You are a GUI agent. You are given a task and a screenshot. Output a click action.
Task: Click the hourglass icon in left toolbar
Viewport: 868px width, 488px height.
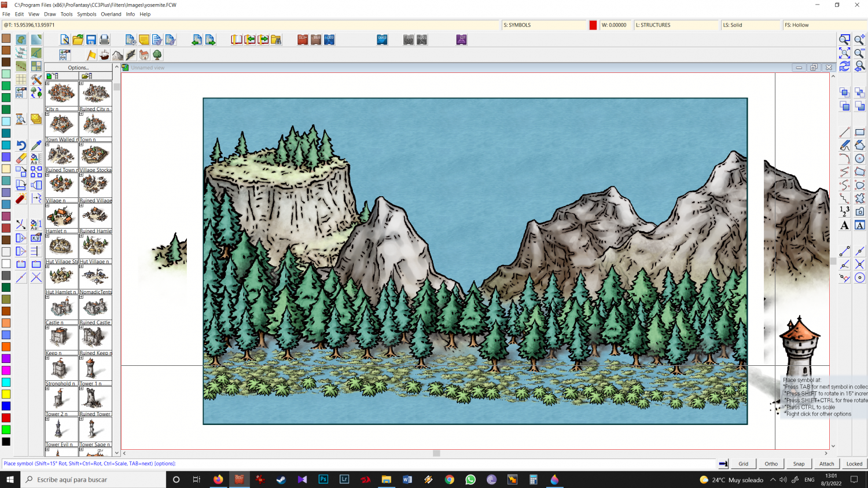click(x=21, y=119)
